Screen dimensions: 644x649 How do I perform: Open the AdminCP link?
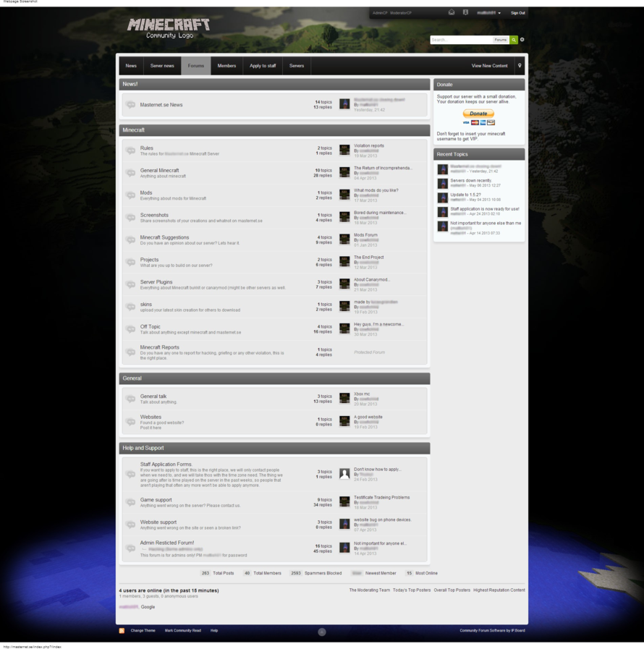click(380, 13)
